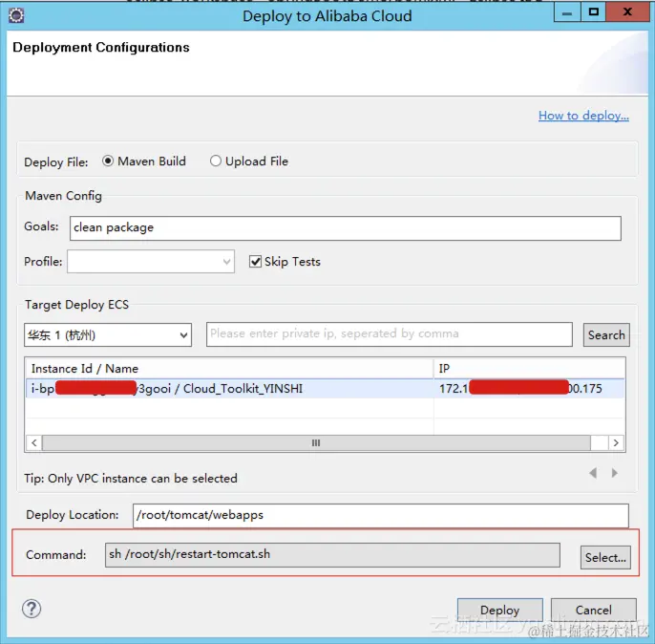
Task: Click the Deploy button
Action: pos(500,611)
